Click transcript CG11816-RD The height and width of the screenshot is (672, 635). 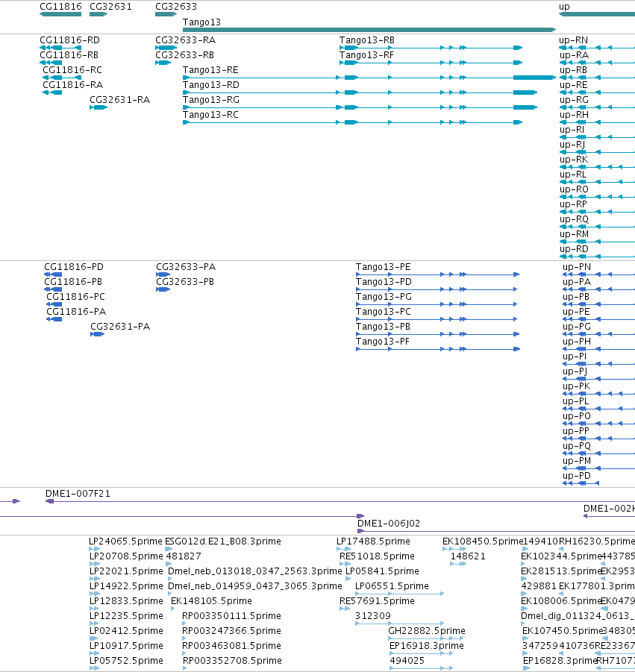click(69, 40)
